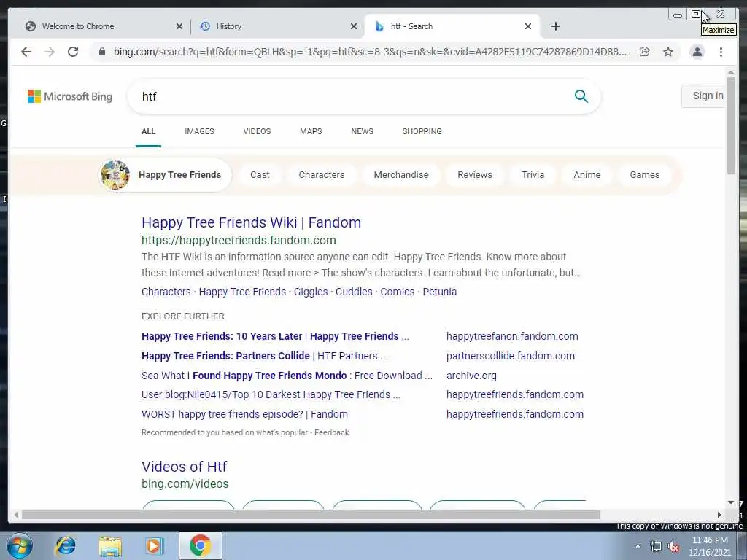Open Sea What I Found Mondo link

pos(287,376)
